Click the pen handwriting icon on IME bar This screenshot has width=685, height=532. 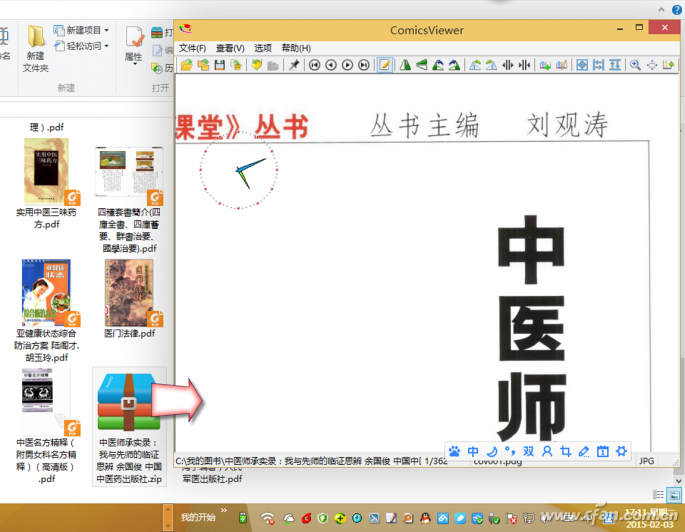point(584,451)
